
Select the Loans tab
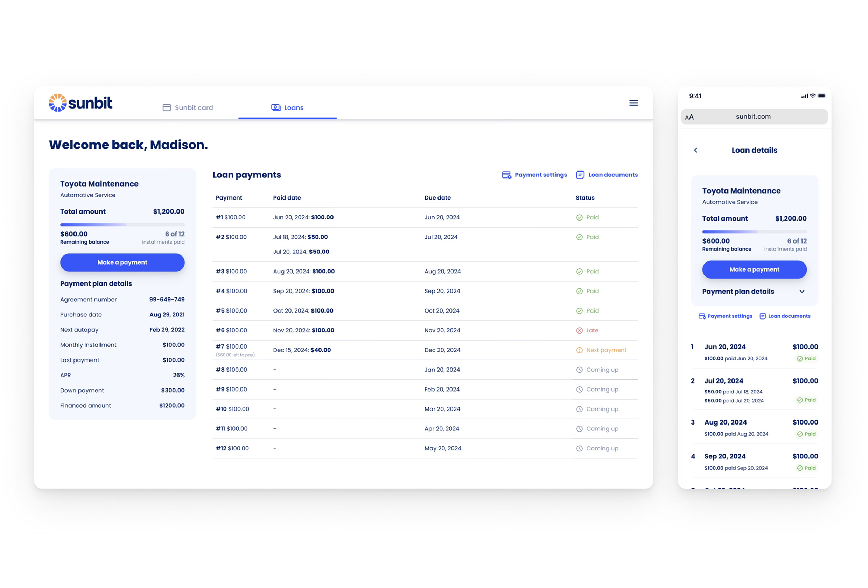click(x=287, y=107)
